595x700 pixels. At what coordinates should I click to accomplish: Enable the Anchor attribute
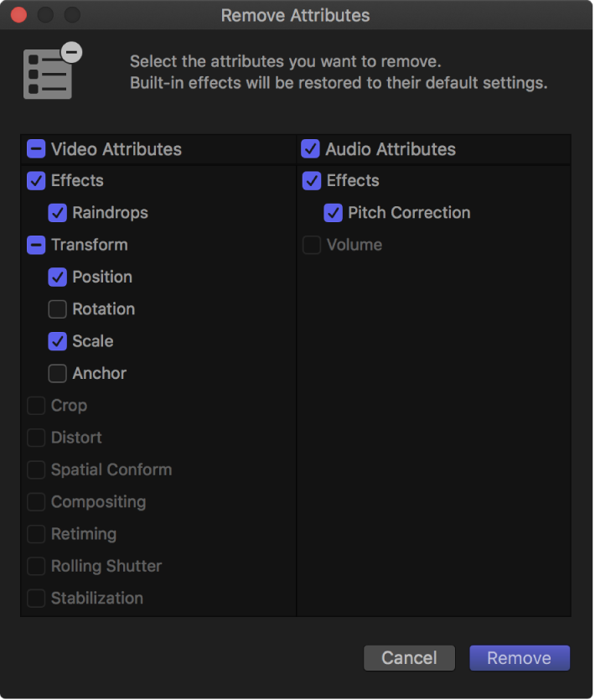[x=57, y=373]
